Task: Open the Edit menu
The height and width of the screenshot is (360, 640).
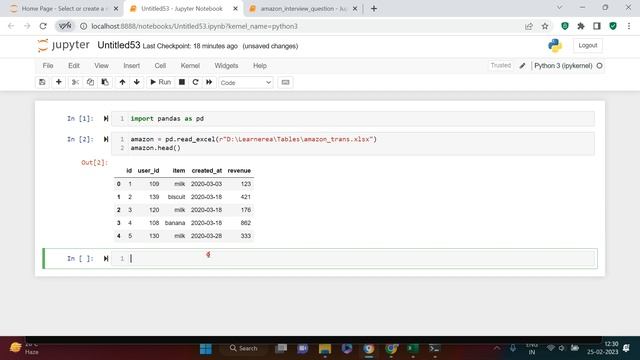Action: 74,66
